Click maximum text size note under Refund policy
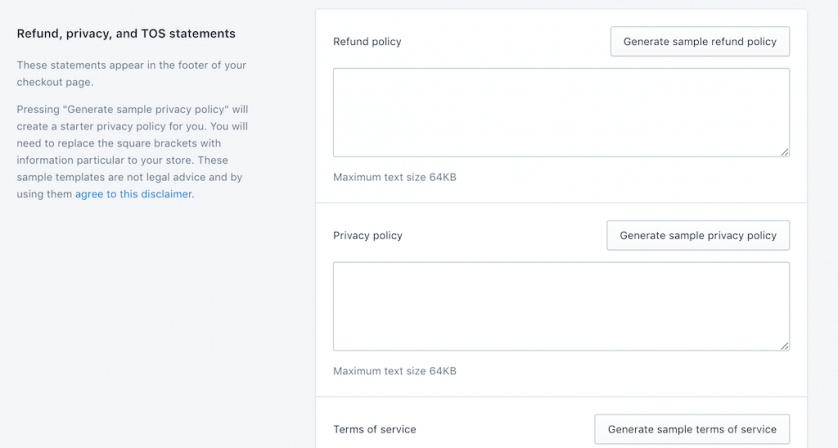The image size is (838, 448). [x=395, y=177]
